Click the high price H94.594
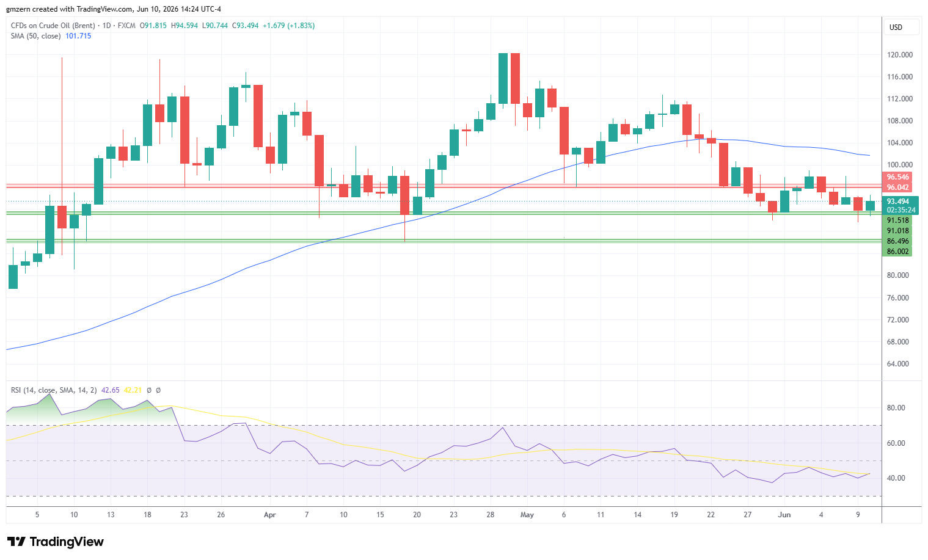Viewport: 928px width, 560px height. [x=185, y=26]
